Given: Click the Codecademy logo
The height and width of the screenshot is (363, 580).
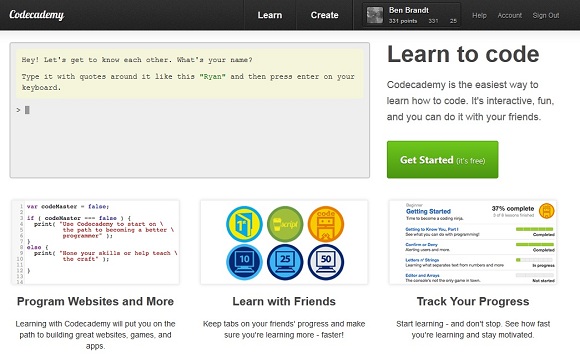Looking at the screenshot, I should 37,15.
